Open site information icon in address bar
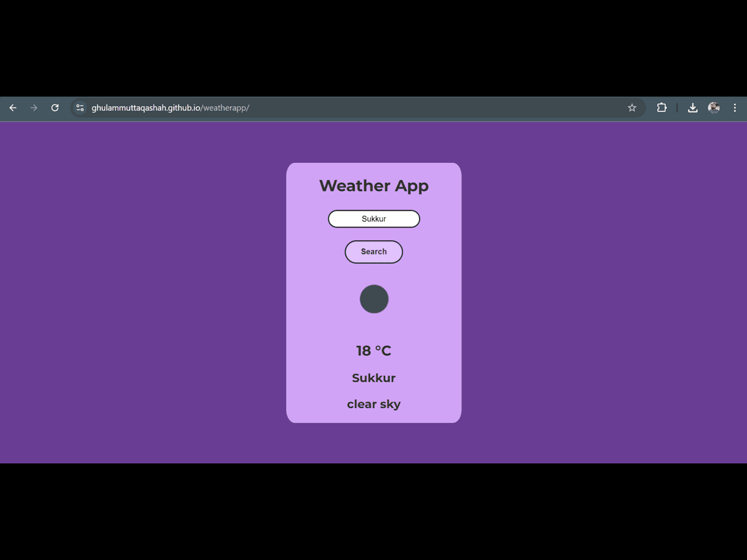Screen dimensions: 747x560 point(80,108)
